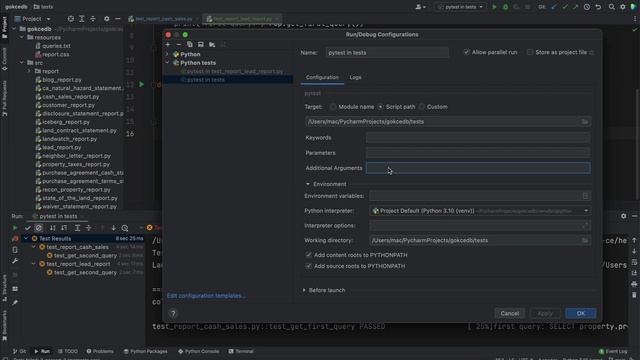Run pytest in tests from main toolbar
640x360 pixels.
[x=495, y=7]
